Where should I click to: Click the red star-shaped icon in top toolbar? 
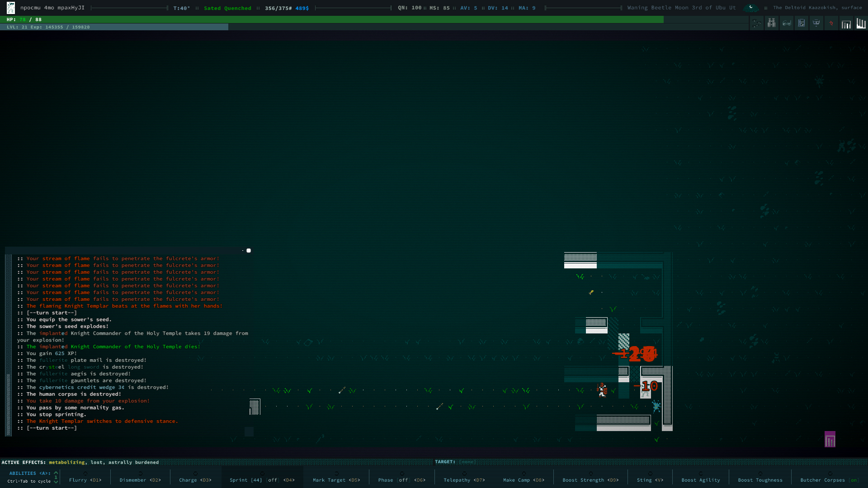tap(831, 23)
